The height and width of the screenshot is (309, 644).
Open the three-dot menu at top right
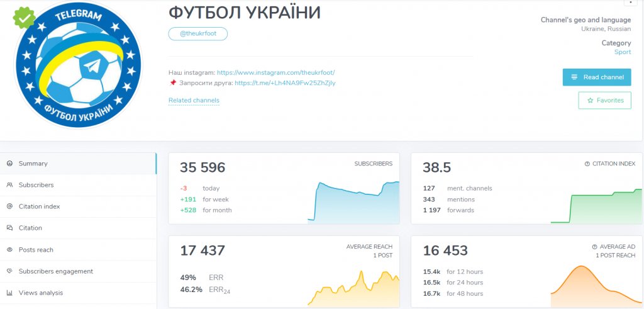(x=630, y=2)
